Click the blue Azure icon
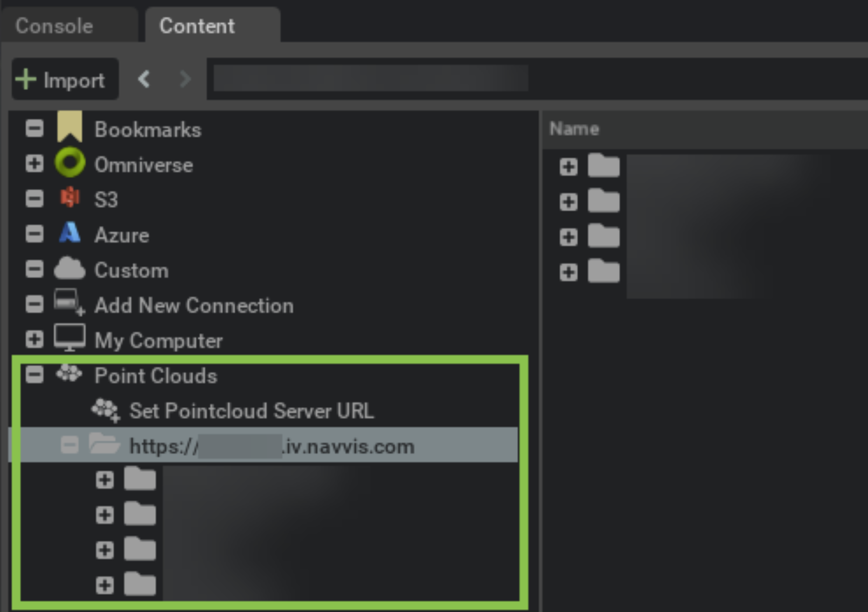This screenshot has height=612, width=868. 70,233
